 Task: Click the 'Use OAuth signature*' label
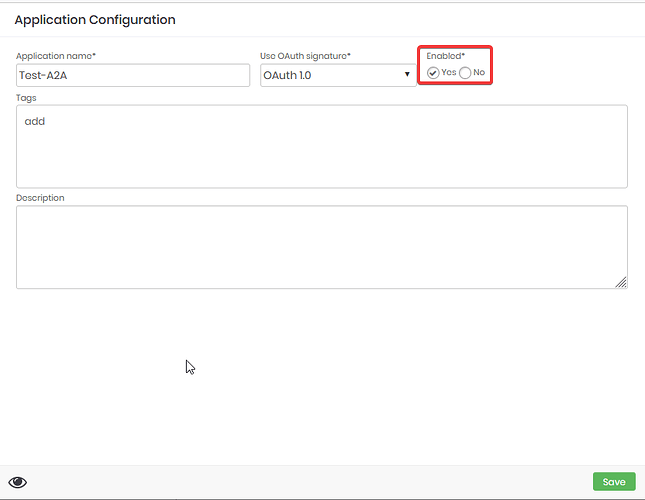(305, 56)
